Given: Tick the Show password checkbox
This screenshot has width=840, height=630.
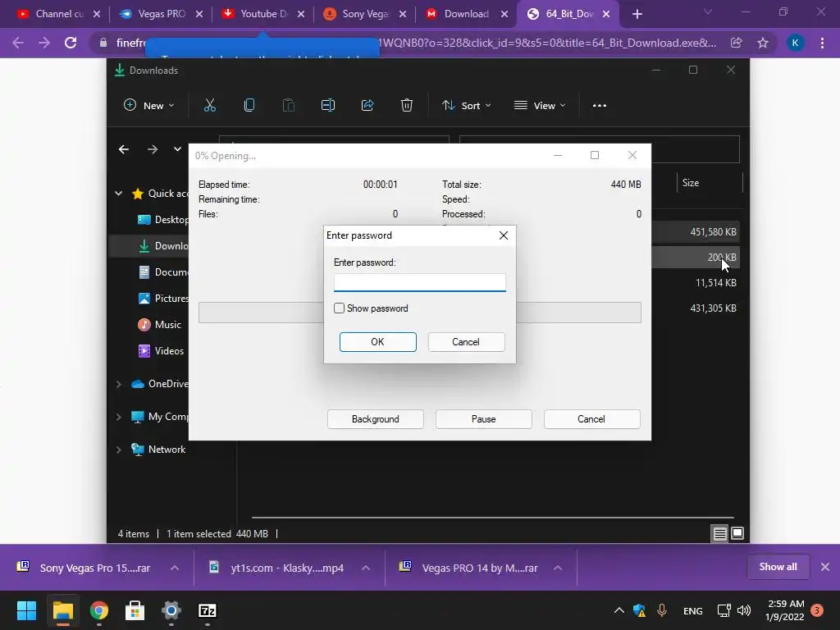Looking at the screenshot, I should 339,308.
